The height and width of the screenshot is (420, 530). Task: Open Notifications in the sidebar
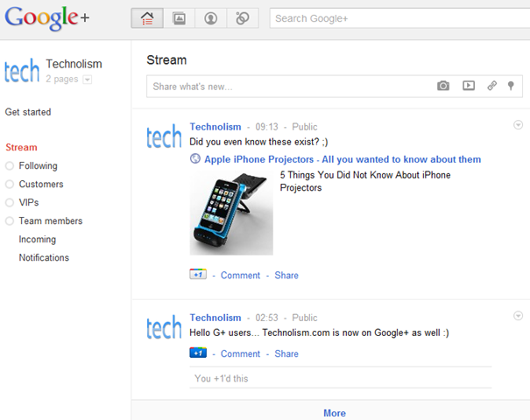coord(44,258)
